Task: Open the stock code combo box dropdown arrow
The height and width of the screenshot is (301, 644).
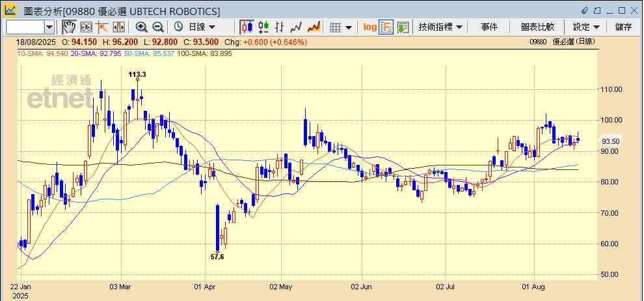Action: [x=49, y=27]
